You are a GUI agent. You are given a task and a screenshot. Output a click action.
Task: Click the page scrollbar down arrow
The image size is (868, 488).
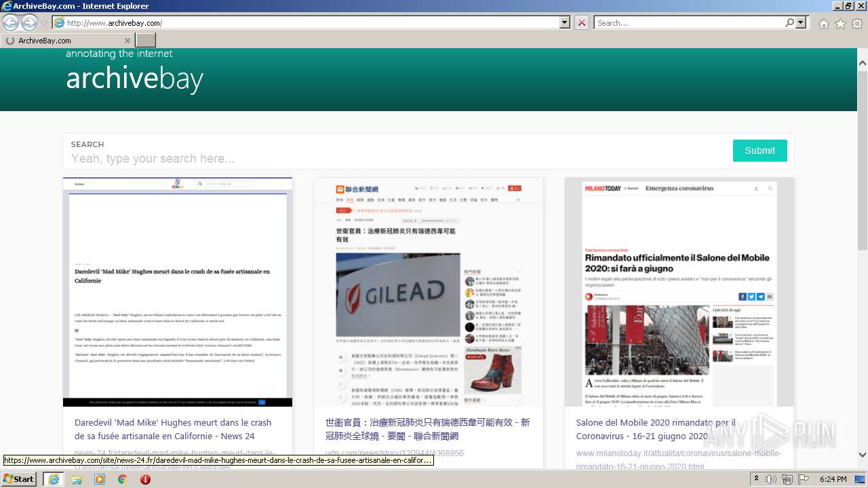(x=863, y=455)
